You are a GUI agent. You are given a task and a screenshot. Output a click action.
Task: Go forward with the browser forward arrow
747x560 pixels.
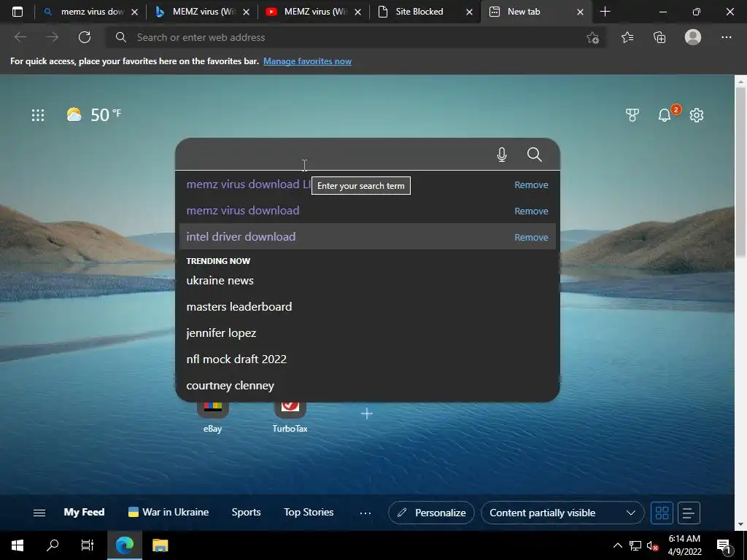pos(53,37)
